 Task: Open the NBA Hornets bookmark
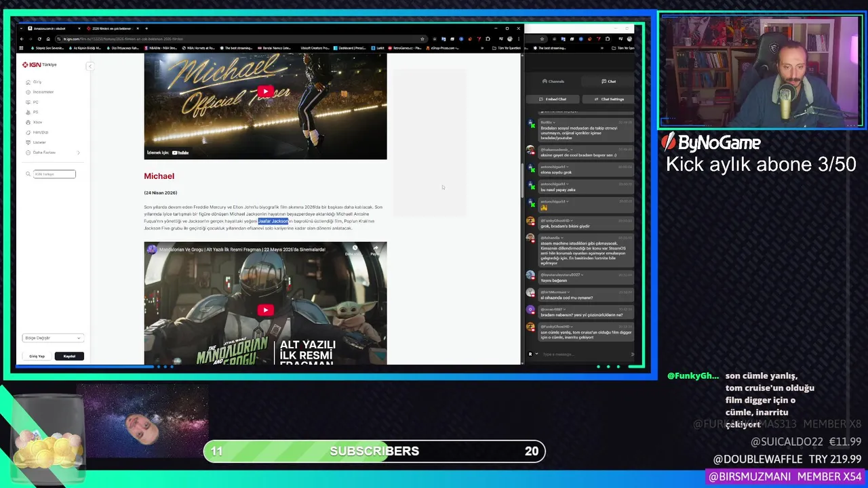tap(199, 48)
